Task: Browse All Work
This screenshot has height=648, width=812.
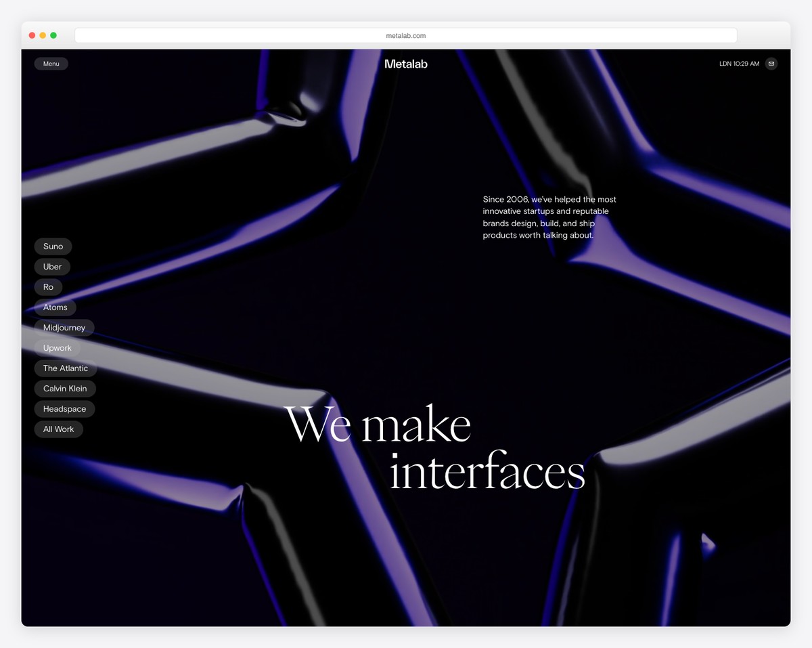Action: 59,429
